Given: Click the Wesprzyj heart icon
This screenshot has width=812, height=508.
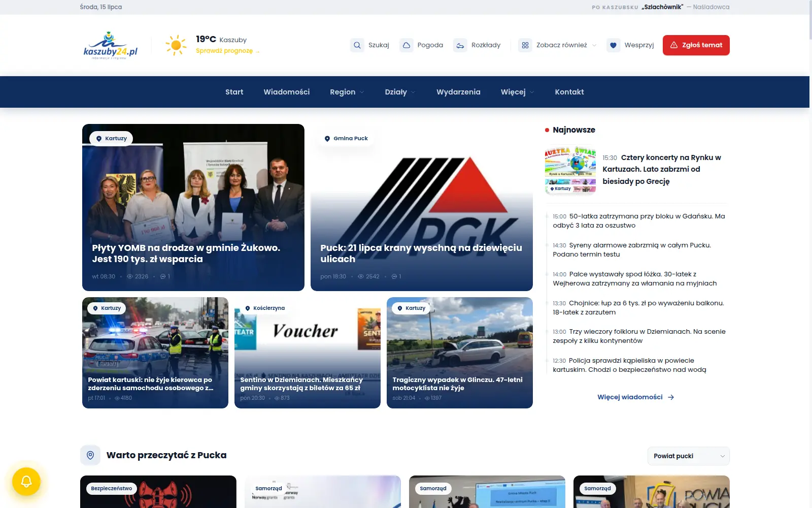Looking at the screenshot, I should click(614, 45).
